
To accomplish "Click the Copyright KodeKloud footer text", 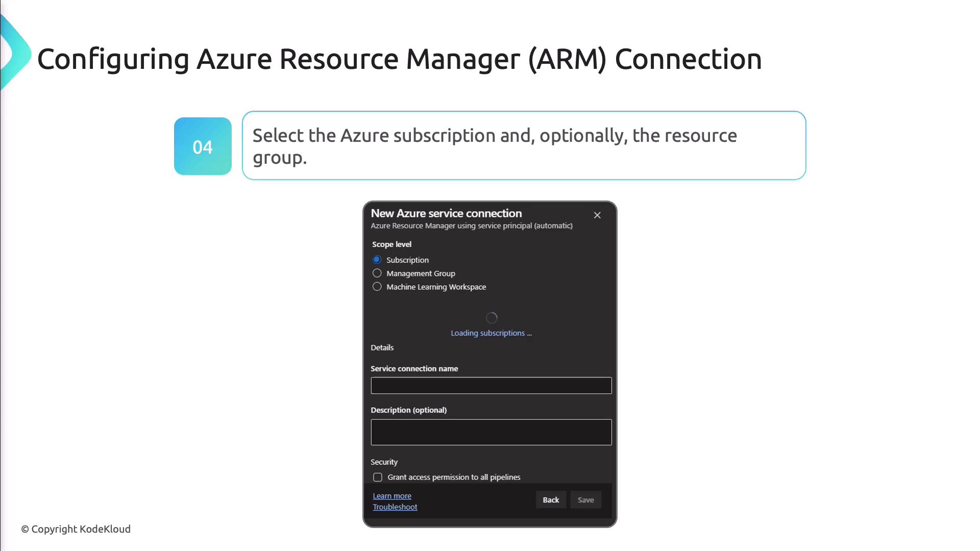I will pyautogui.click(x=76, y=529).
